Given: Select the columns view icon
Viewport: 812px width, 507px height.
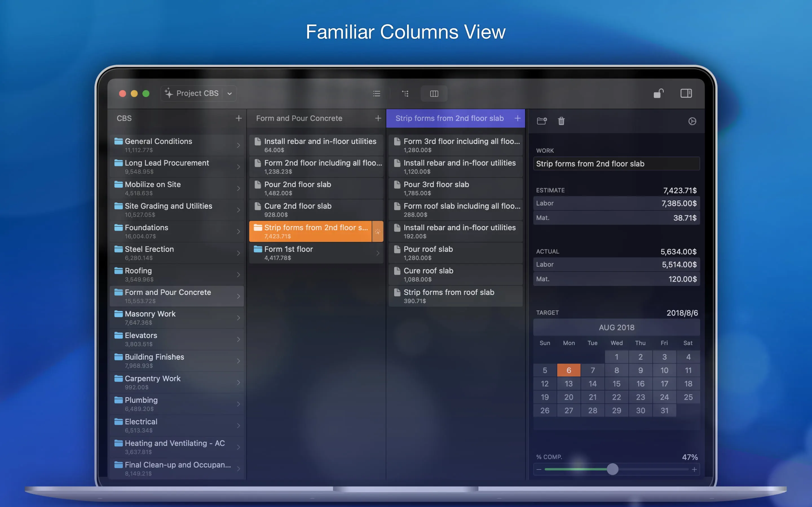Looking at the screenshot, I should (x=434, y=94).
